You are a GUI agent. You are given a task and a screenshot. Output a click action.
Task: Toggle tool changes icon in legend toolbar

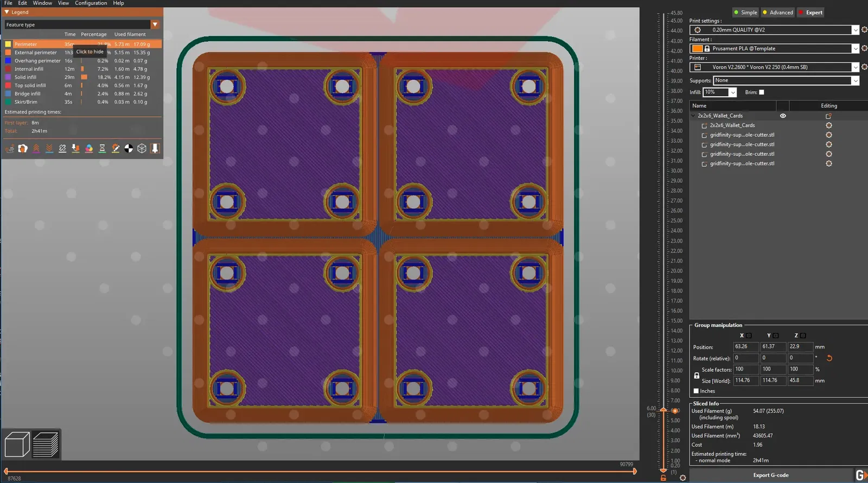76,149
